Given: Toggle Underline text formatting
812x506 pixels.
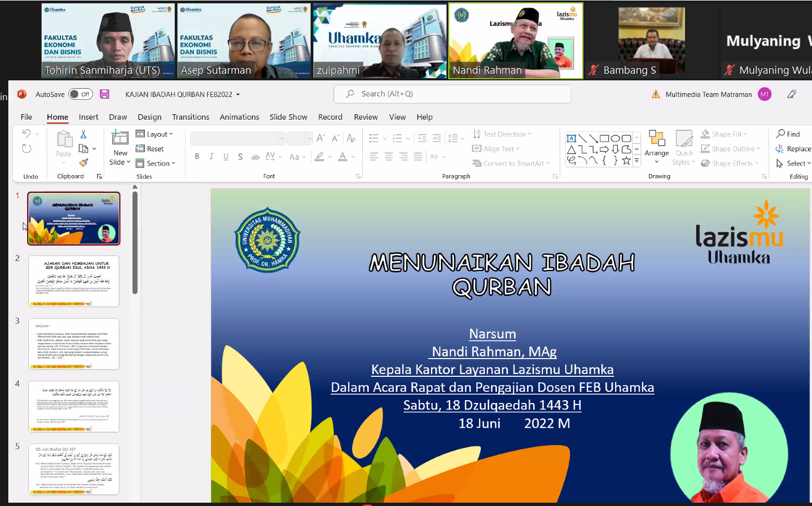Looking at the screenshot, I should coord(226,157).
